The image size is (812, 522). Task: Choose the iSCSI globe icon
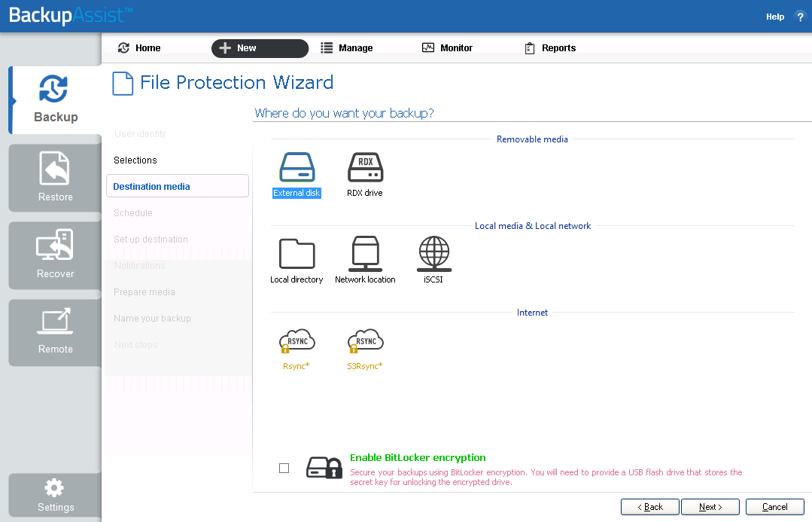click(x=434, y=254)
